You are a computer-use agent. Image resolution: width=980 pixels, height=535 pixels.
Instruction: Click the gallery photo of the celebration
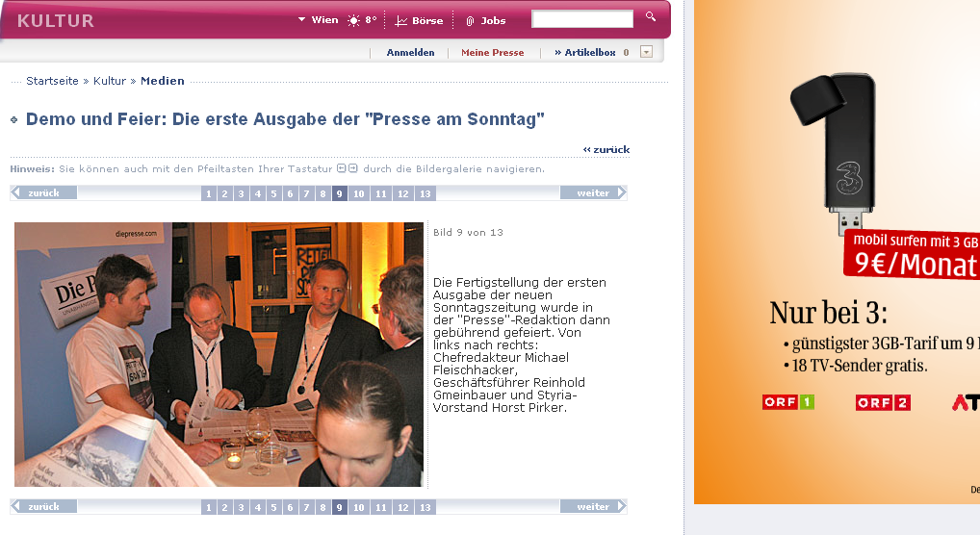point(219,354)
